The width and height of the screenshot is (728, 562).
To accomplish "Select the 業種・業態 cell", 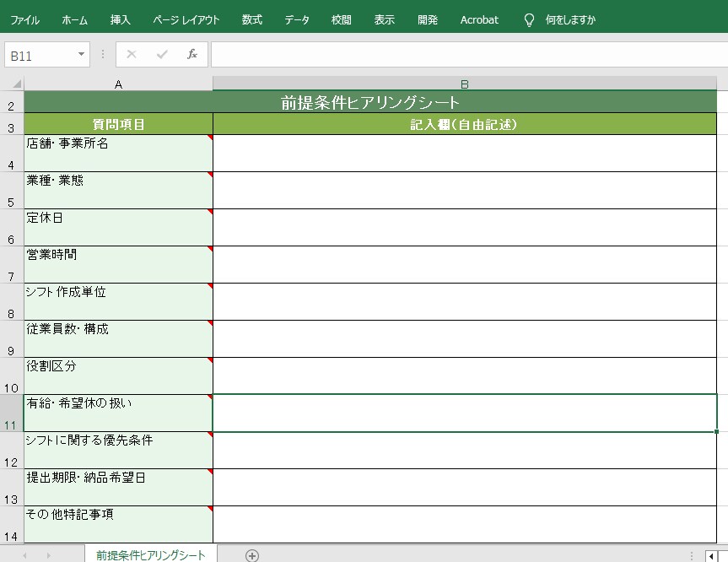I will point(118,191).
